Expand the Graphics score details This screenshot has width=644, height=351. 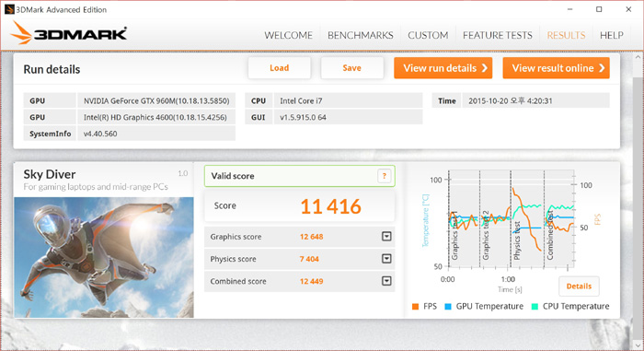coord(386,237)
